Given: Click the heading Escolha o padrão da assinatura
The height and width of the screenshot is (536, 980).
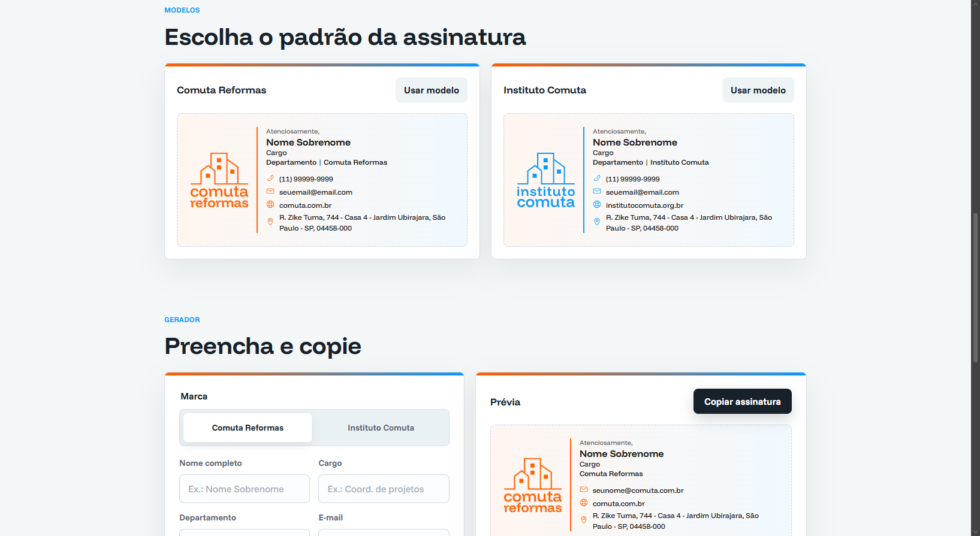Looking at the screenshot, I should [345, 37].
